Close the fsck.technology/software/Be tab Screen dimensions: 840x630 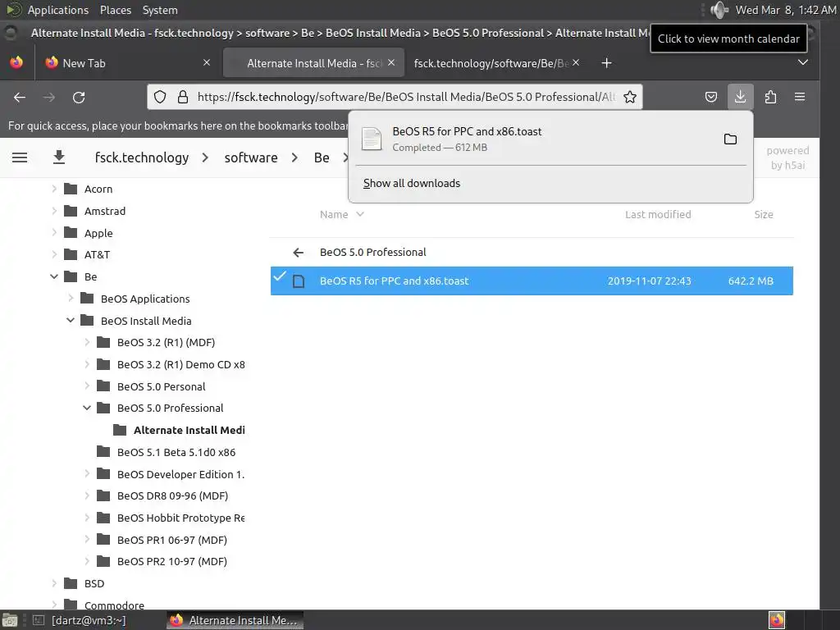(x=576, y=62)
